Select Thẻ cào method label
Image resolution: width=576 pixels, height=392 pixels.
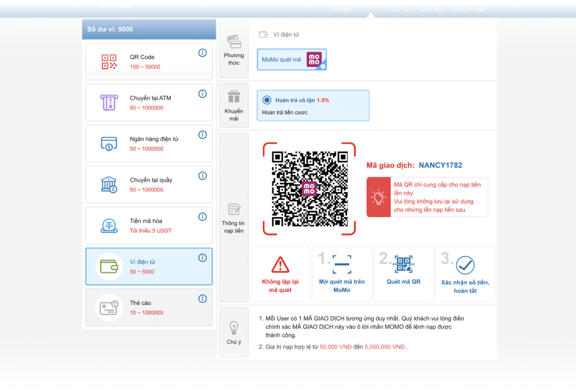[140, 303]
